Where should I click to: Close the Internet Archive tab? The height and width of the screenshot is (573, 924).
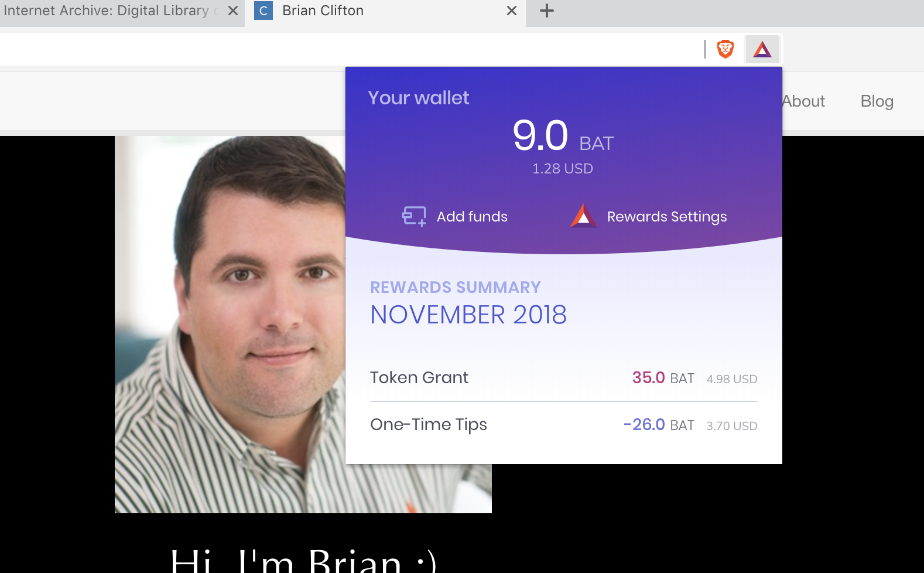pyautogui.click(x=232, y=11)
